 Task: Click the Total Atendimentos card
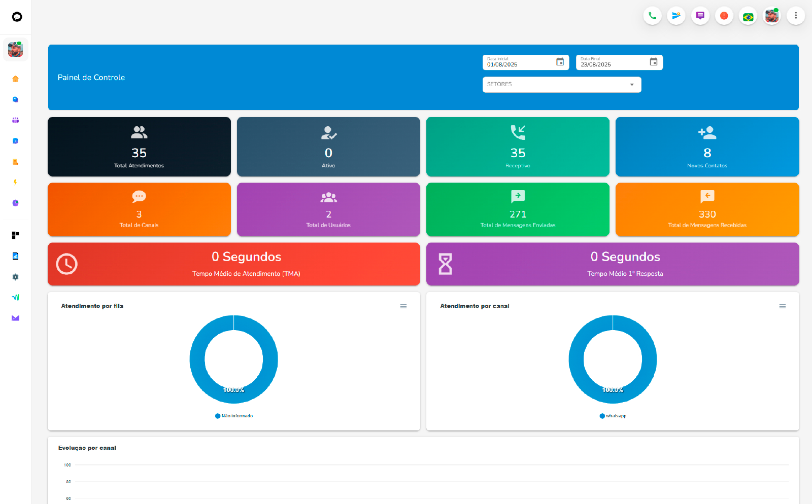click(139, 147)
